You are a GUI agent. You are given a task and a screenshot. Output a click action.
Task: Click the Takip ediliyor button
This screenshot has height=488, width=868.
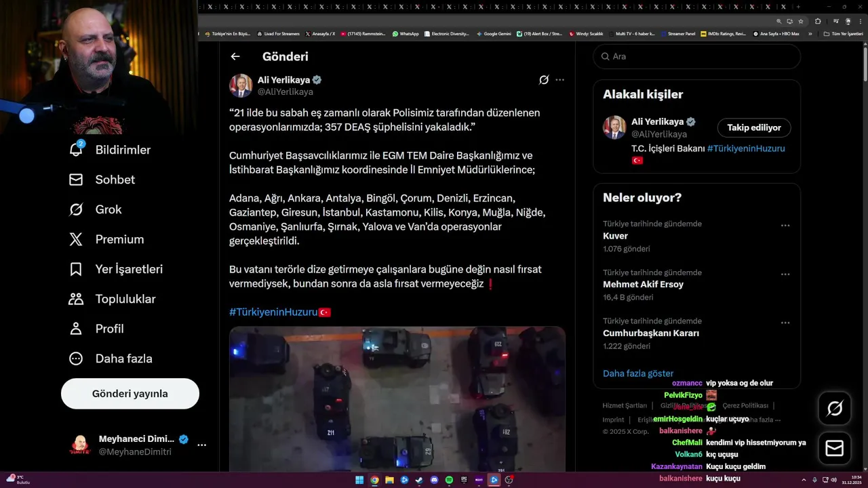tap(754, 127)
